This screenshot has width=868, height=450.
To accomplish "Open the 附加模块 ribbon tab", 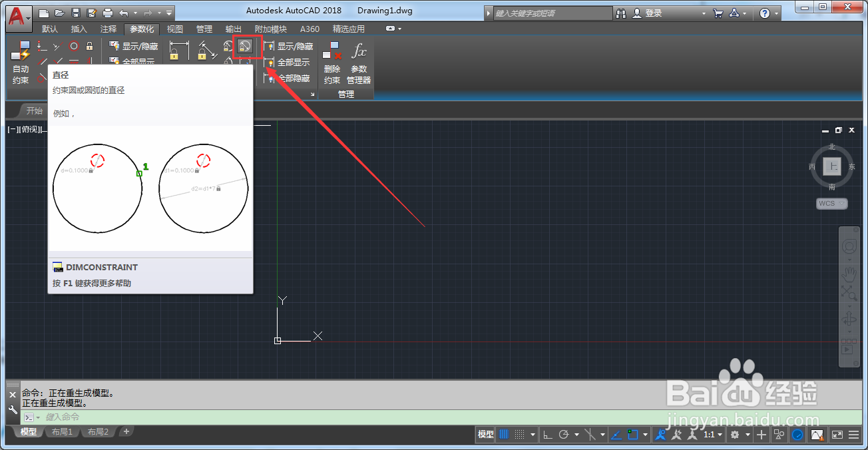I will [271, 29].
